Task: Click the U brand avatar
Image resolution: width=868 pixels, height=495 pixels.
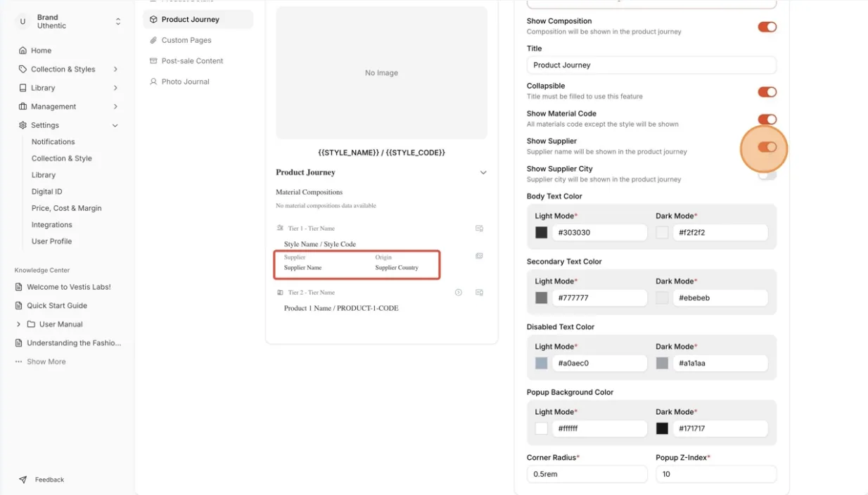Action: [x=23, y=22]
